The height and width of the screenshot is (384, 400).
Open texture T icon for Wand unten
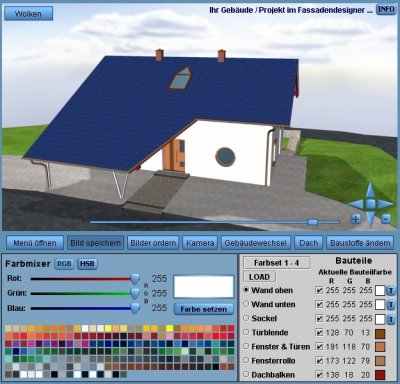pyautogui.click(x=391, y=305)
